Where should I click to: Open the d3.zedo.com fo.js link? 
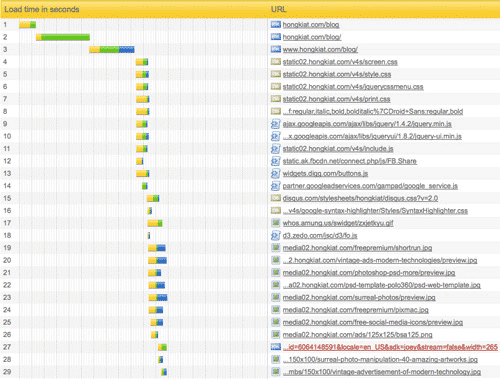click(x=320, y=235)
